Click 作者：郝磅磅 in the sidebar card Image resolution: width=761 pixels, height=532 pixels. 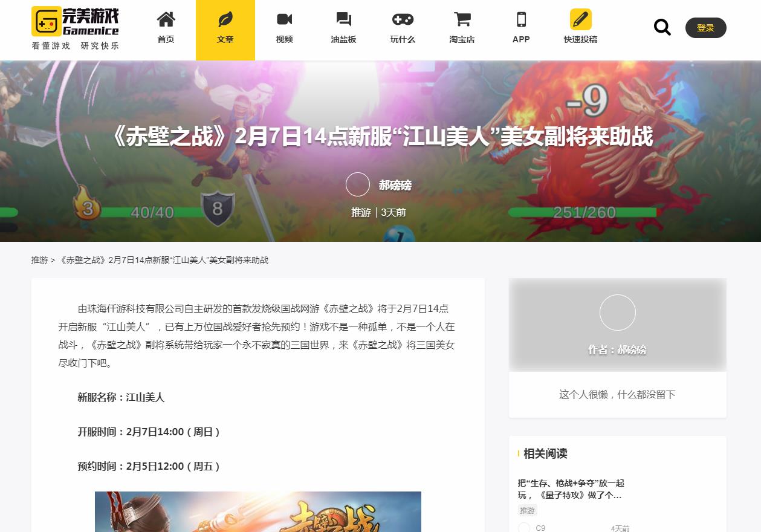click(618, 349)
